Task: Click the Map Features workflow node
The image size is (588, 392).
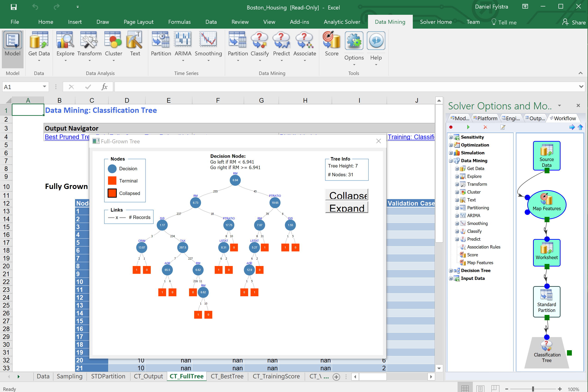Action: (x=546, y=204)
